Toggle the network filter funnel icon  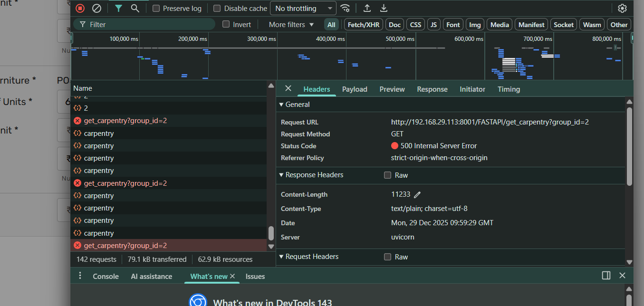tap(118, 8)
